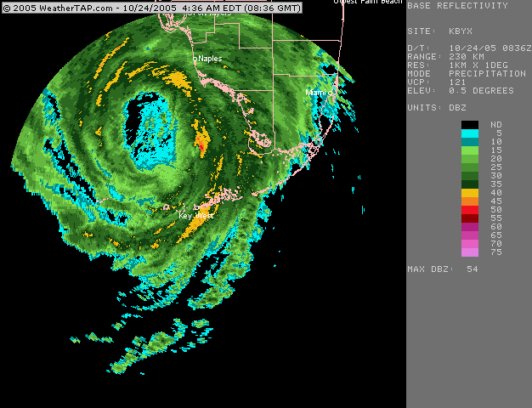532x408 pixels.
Task: Click the Naples city marker on map
Action: click(x=195, y=59)
